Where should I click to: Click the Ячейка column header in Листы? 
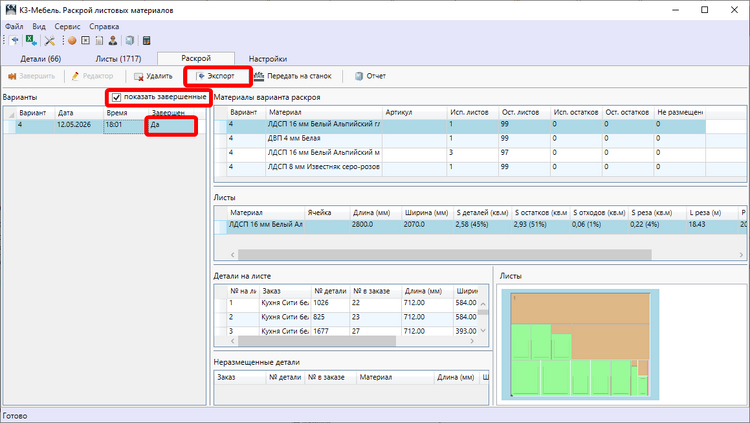[327, 213]
